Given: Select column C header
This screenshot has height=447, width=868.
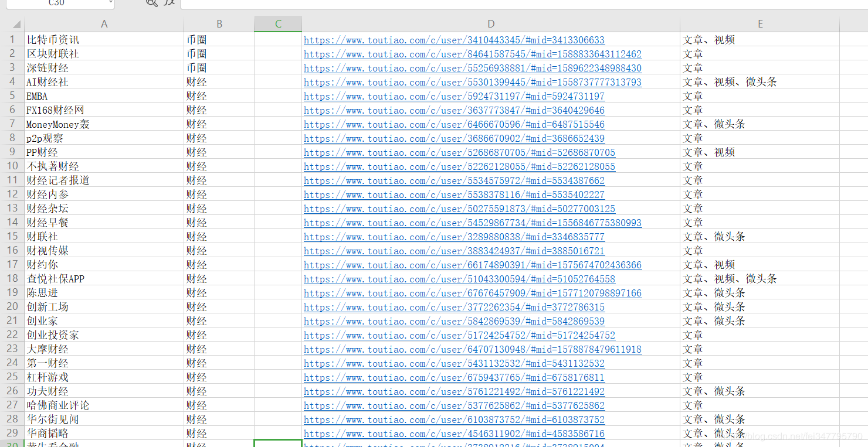Looking at the screenshot, I should (x=278, y=24).
